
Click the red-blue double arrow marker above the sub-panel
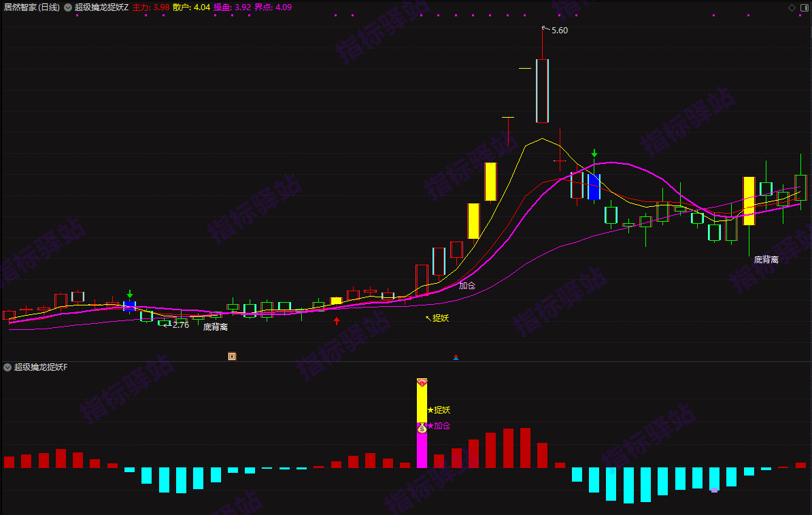click(456, 357)
